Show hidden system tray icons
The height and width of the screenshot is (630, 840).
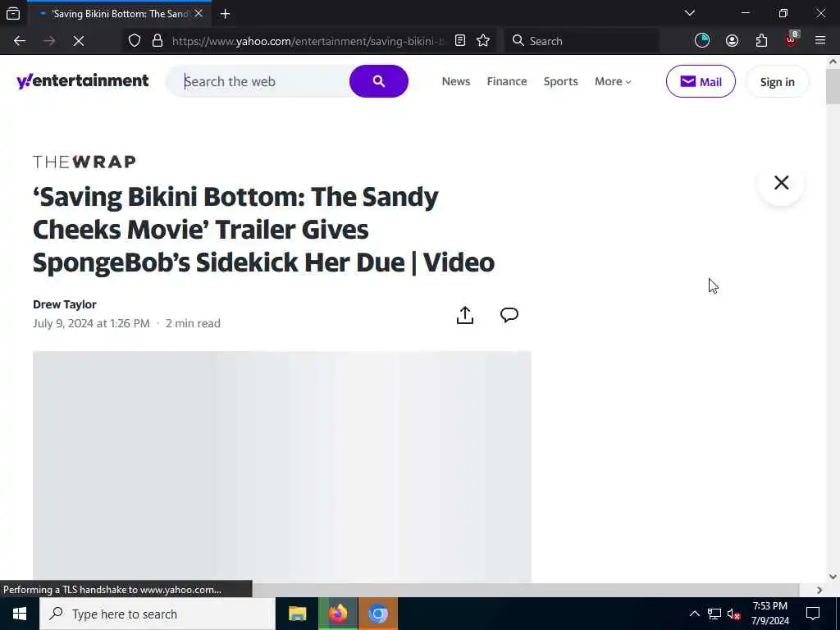[694, 614]
